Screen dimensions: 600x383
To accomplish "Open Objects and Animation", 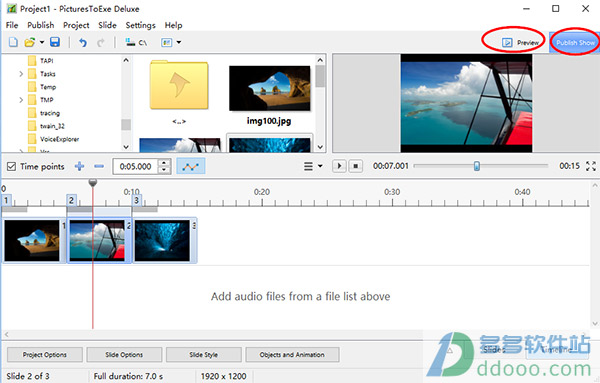I will (292, 355).
